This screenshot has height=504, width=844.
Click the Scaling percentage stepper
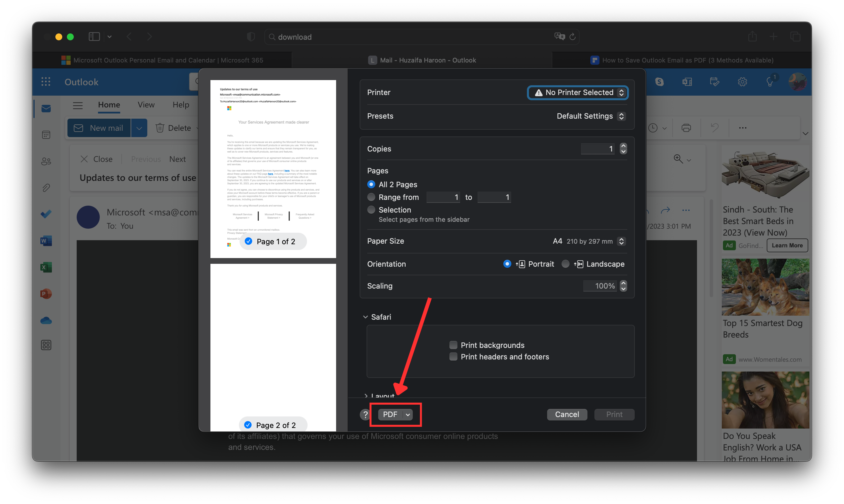click(x=623, y=286)
